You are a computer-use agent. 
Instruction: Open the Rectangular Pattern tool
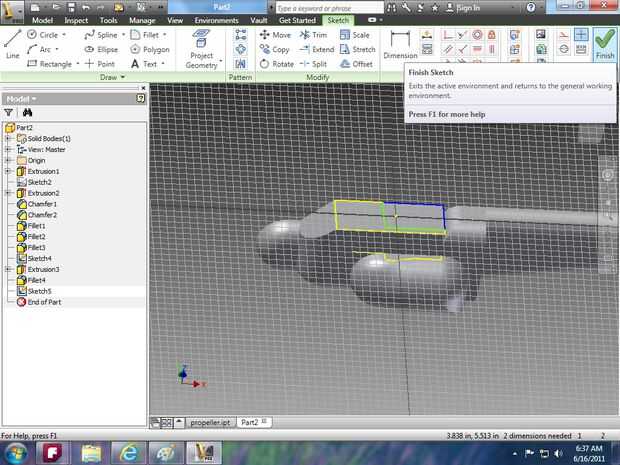point(240,35)
